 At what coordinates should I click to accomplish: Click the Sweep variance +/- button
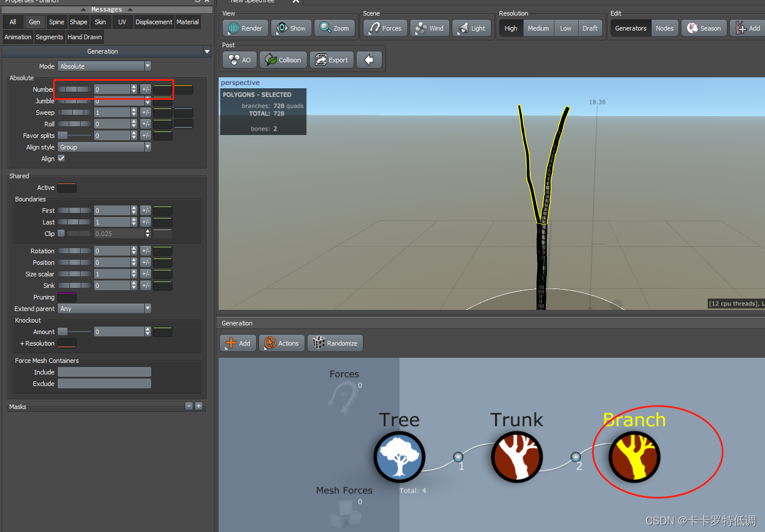tap(145, 113)
